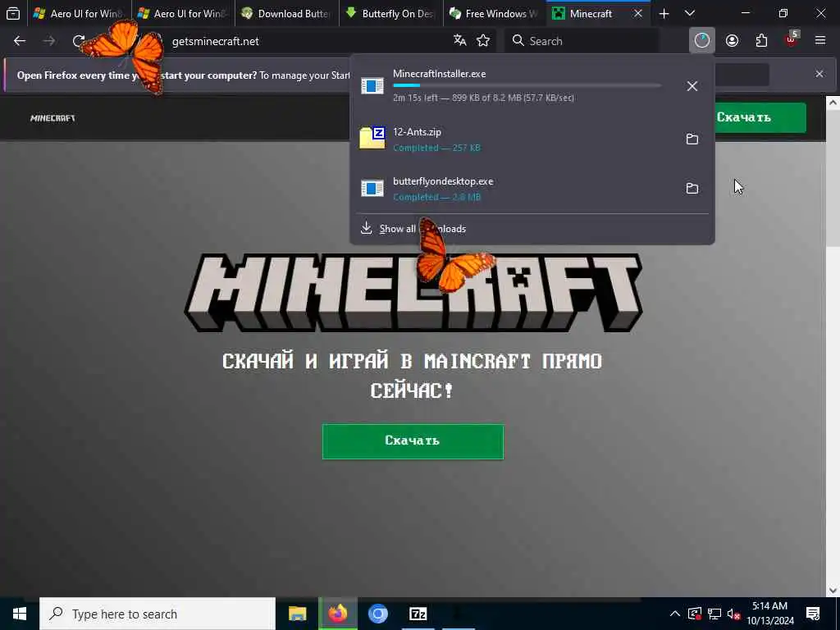Click the taskbar clock showing 5:14 AM
840x630 pixels.
click(769, 614)
